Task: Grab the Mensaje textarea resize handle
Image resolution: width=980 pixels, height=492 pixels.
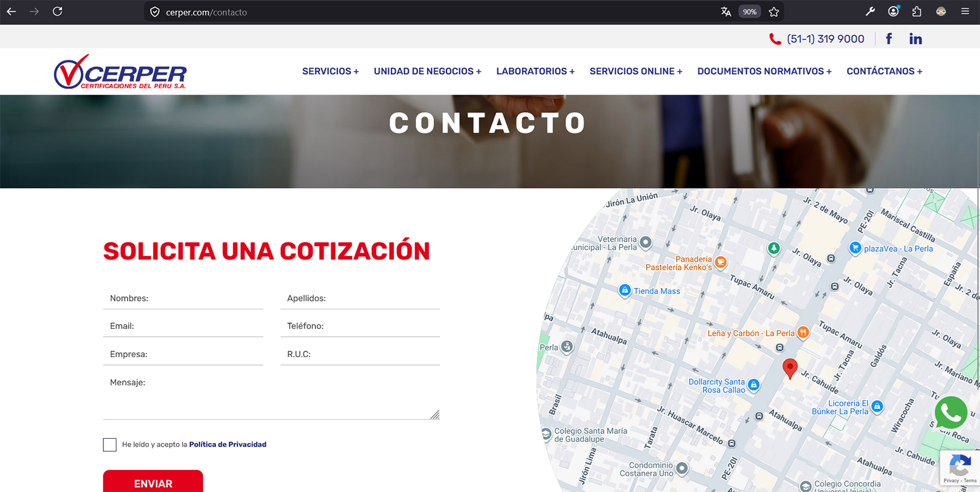Action: click(x=435, y=415)
